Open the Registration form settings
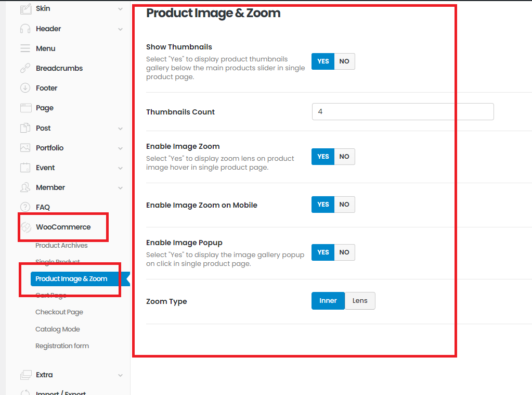Image resolution: width=532 pixels, height=395 pixels. coord(62,346)
